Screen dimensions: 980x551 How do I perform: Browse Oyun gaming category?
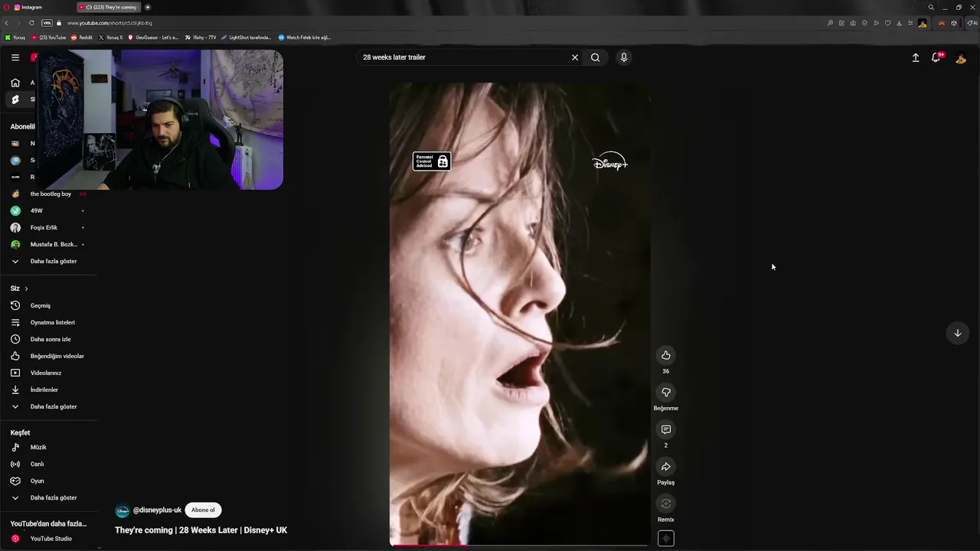pyautogui.click(x=49, y=481)
